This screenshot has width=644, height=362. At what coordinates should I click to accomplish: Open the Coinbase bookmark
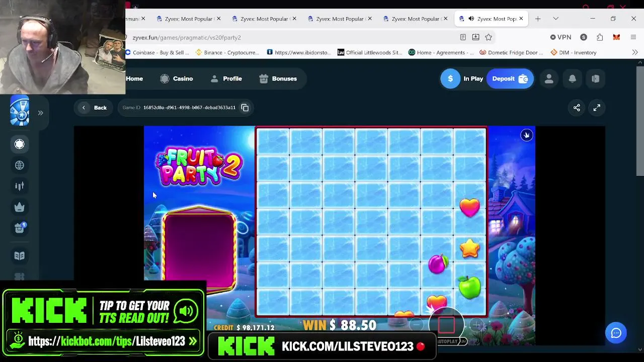[x=157, y=52]
